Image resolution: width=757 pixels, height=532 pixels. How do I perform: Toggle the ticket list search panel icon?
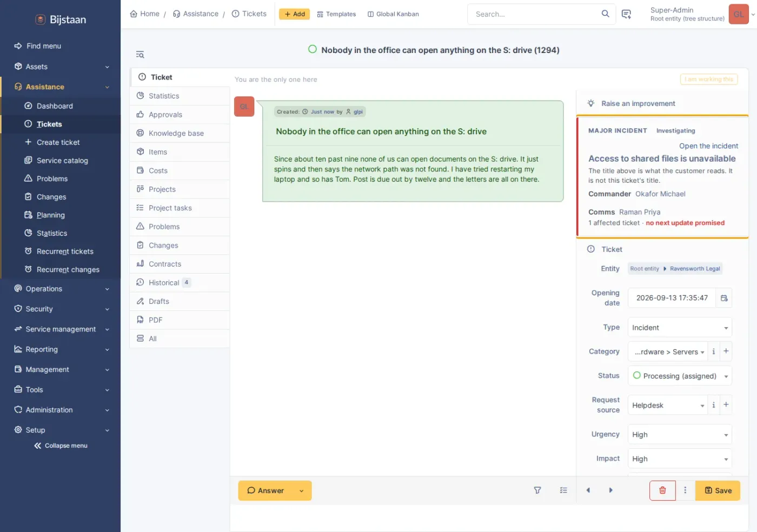pos(140,55)
